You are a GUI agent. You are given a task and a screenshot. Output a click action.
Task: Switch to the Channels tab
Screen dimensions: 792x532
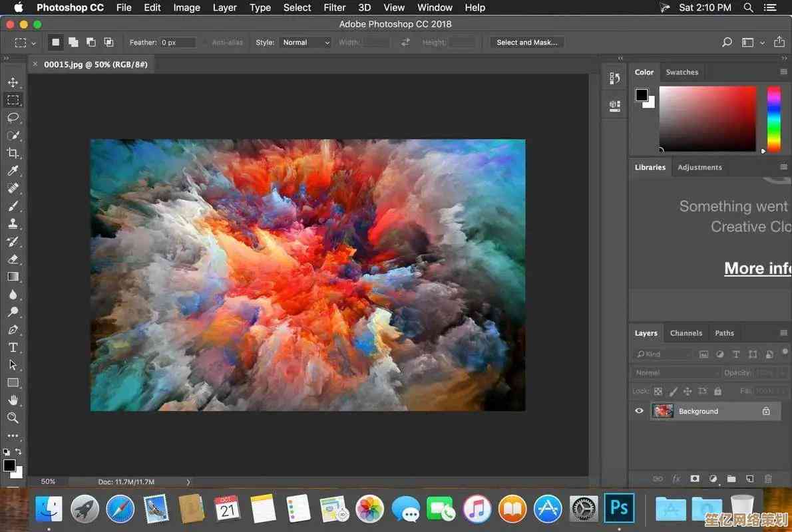686,333
